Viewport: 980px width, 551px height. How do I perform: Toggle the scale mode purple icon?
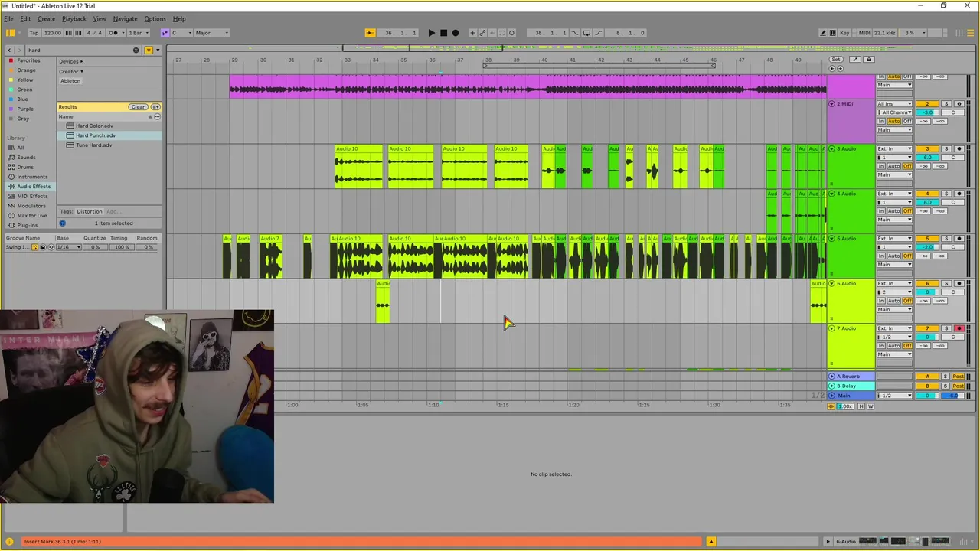point(165,33)
